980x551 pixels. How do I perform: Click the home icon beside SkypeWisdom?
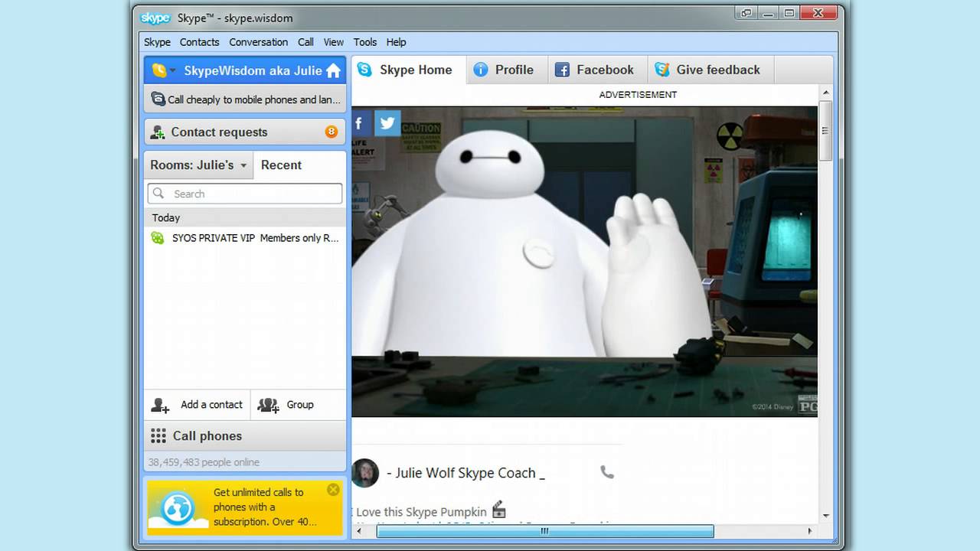pyautogui.click(x=333, y=70)
